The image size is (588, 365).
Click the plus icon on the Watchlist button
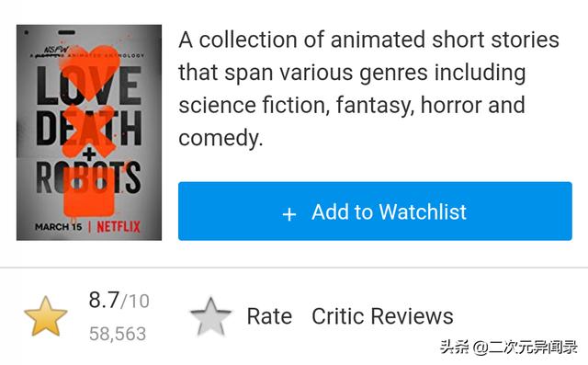pos(289,214)
